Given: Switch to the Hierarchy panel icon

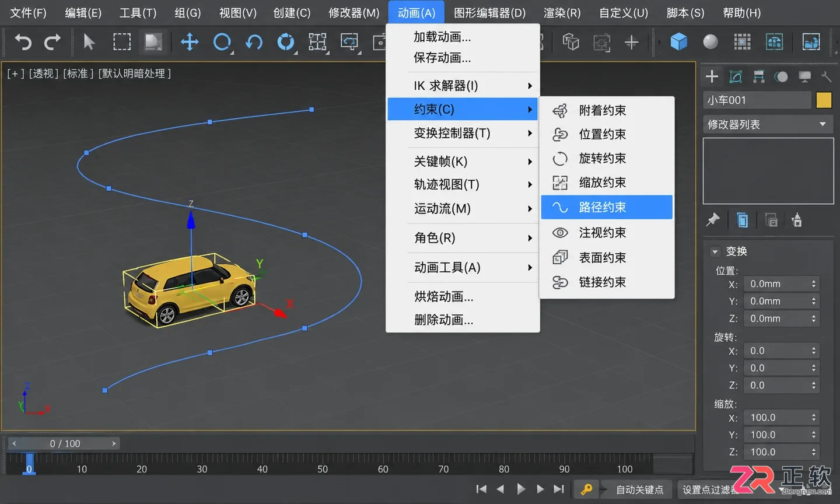Looking at the screenshot, I should point(759,76).
